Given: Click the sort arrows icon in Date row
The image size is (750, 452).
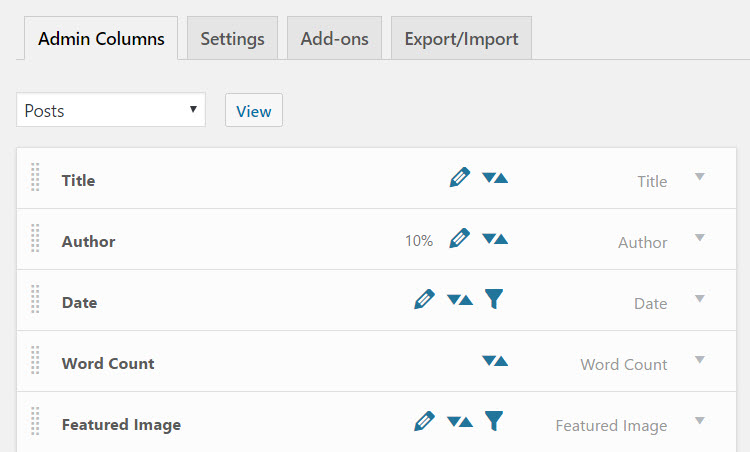Looking at the screenshot, I should coord(460,300).
